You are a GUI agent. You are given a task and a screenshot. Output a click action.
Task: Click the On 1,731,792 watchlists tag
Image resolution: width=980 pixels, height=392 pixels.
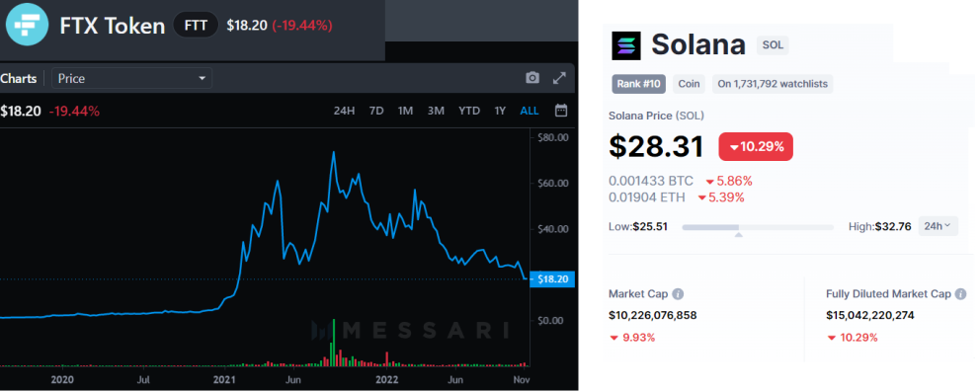pos(773,84)
